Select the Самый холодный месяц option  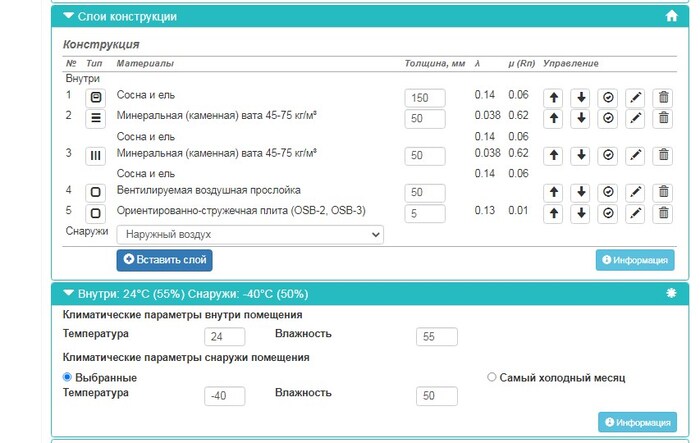[491, 377]
